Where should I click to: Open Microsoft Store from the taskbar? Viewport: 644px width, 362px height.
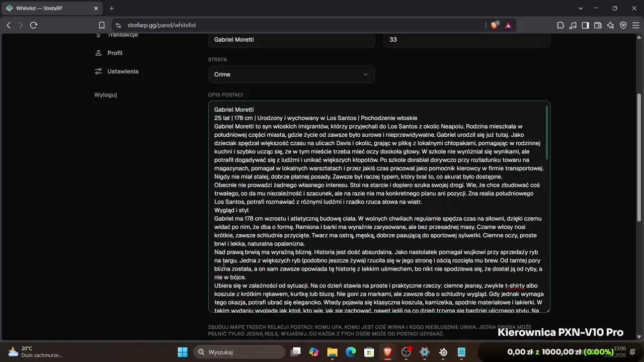(x=369, y=352)
